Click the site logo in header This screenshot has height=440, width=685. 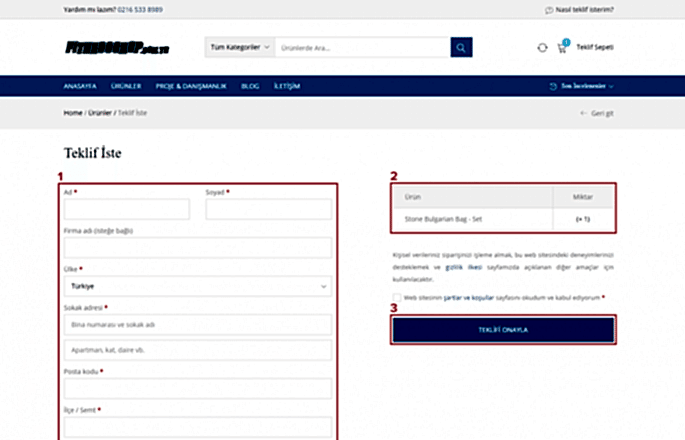pos(104,47)
